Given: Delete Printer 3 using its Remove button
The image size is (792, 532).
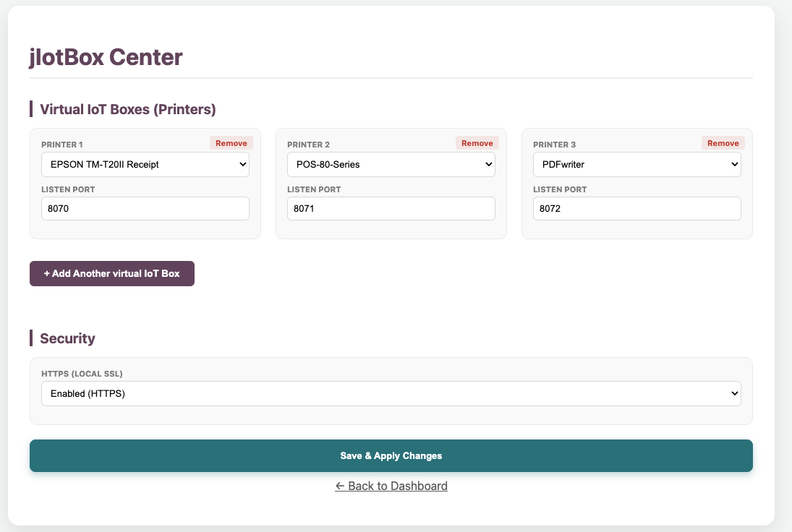Looking at the screenshot, I should 723,143.
